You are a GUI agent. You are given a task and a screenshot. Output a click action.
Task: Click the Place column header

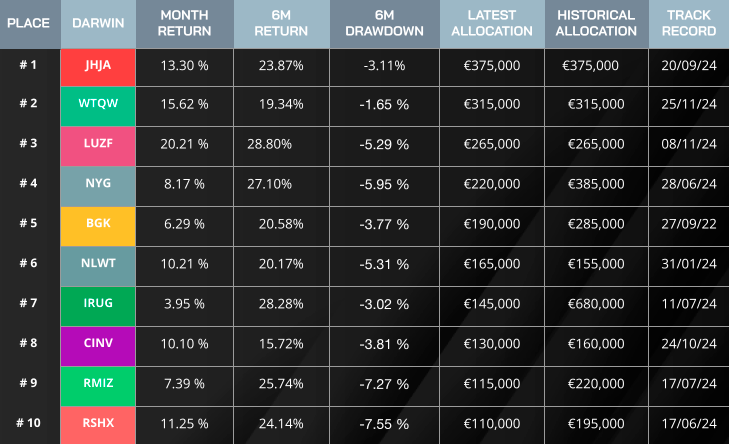tap(29, 23)
